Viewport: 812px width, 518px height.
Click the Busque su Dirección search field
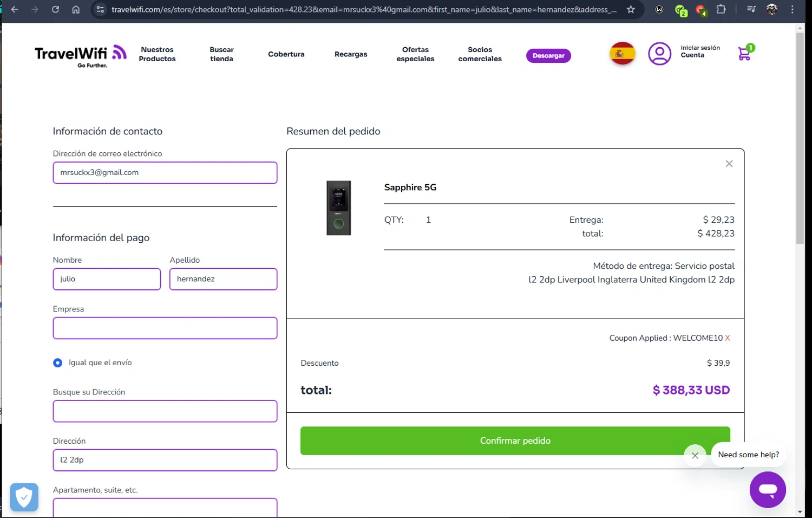(x=165, y=411)
